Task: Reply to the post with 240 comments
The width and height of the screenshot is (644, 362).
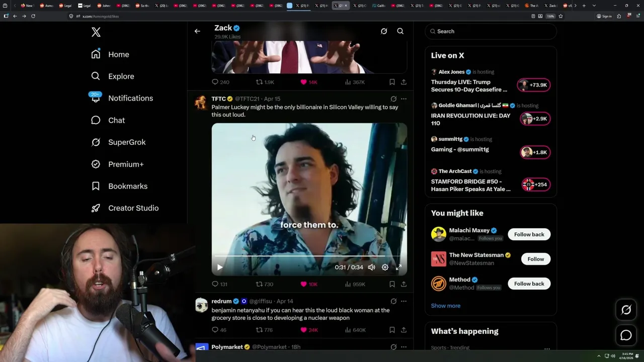Action: tap(220, 82)
